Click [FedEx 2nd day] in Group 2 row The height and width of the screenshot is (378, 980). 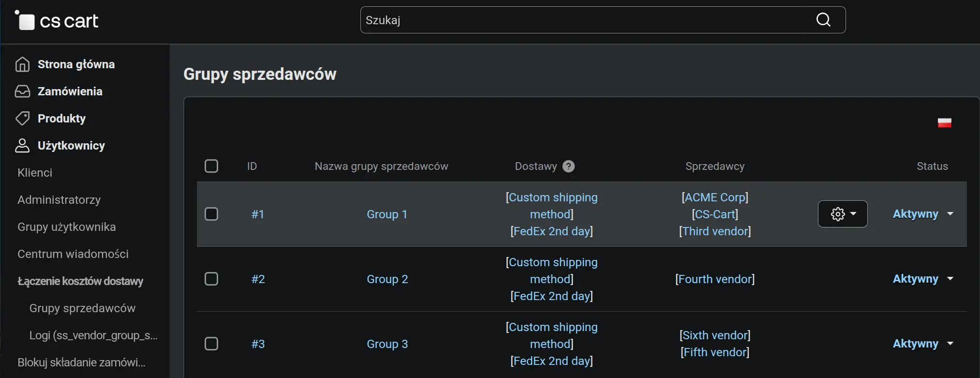tap(551, 296)
